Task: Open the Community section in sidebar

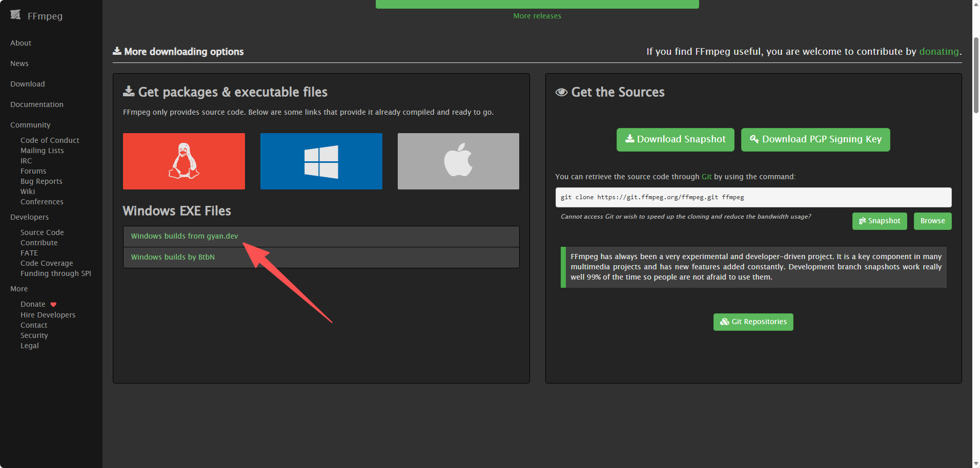Action: [x=30, y=125]
